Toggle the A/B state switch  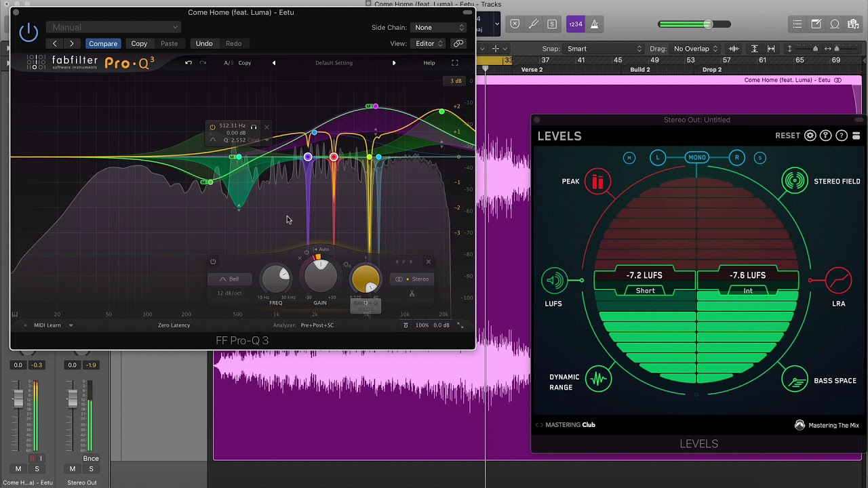pyautogui.click(x=228, y=63)
